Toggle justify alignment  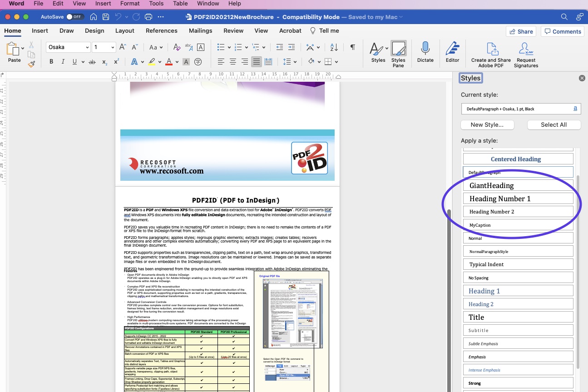tap(257, 62)
